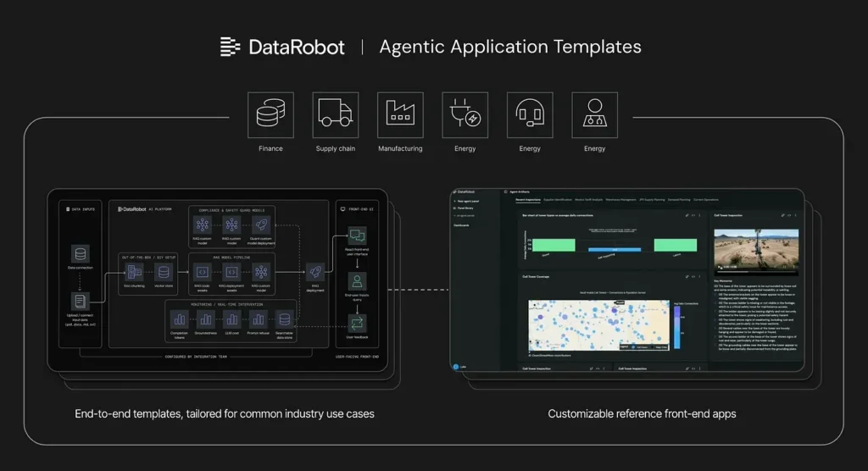This screenshot has width=868, height=471.
Task: Click the headset icon in industry row
Action: tap(530, 115)
